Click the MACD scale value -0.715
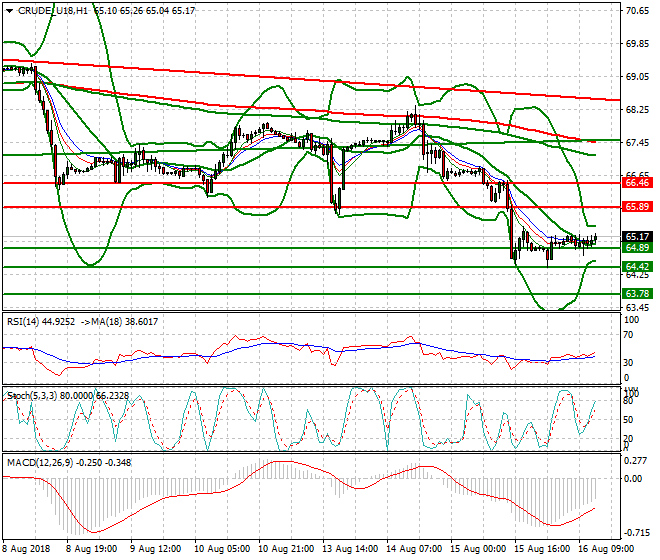The image size is (660, 560). (636, 533)
